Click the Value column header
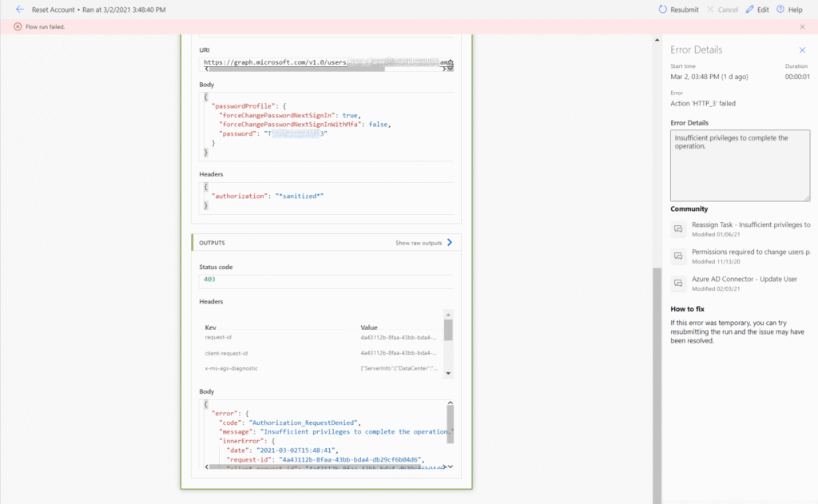 point(369,327)
